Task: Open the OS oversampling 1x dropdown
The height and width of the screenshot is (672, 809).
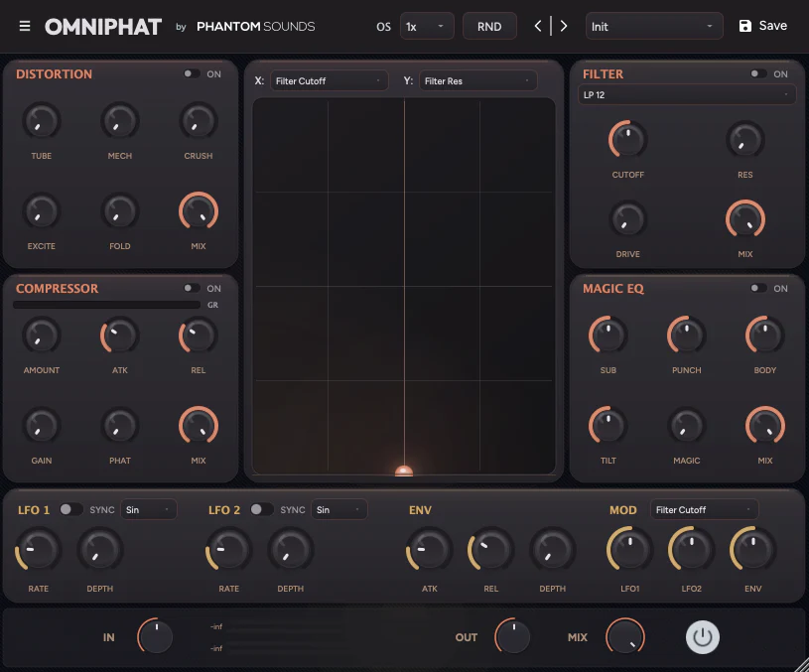Action: click(427, 27)
